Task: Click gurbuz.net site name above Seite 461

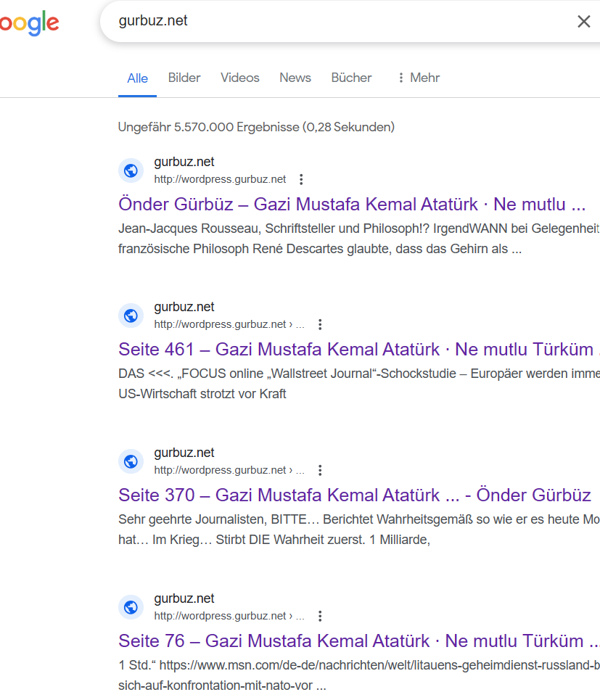Action: coord(184,307)
